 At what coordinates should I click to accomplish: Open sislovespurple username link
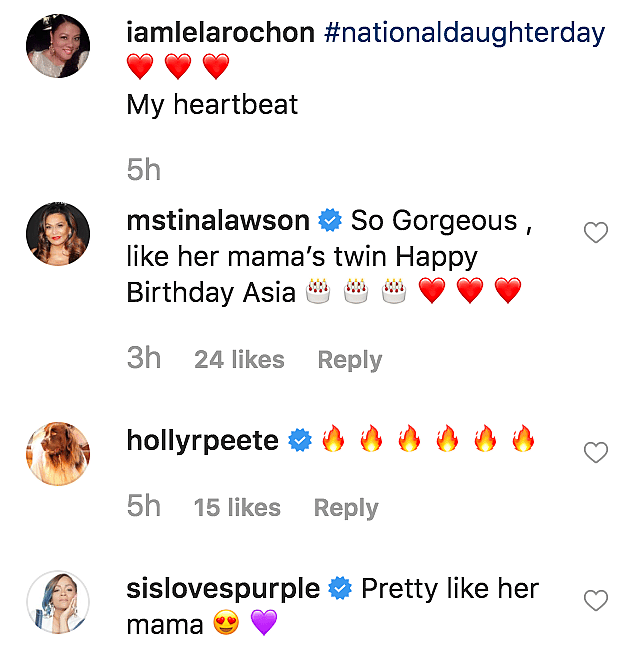coord(223,589)
